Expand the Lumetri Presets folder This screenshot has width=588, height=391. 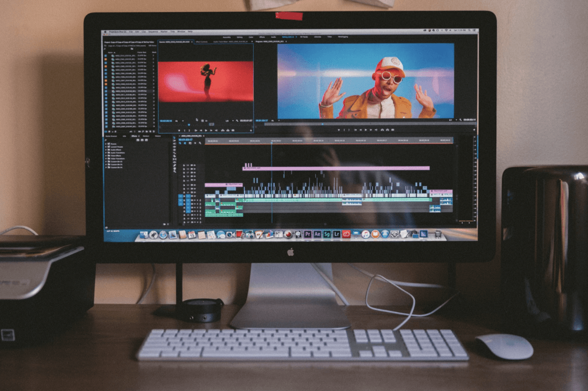tap(106, 147)
